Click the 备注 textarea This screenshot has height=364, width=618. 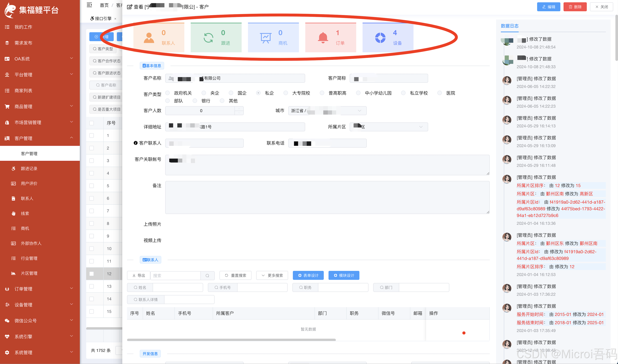[327, 198]
